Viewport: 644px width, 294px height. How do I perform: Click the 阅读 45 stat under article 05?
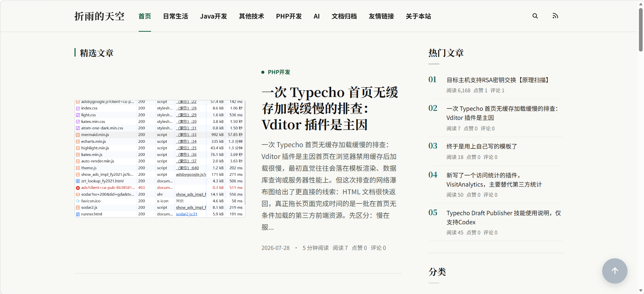tap(455, 232)
